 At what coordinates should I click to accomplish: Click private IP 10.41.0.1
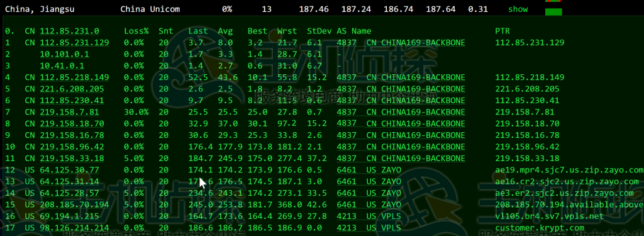coord(62,65)
